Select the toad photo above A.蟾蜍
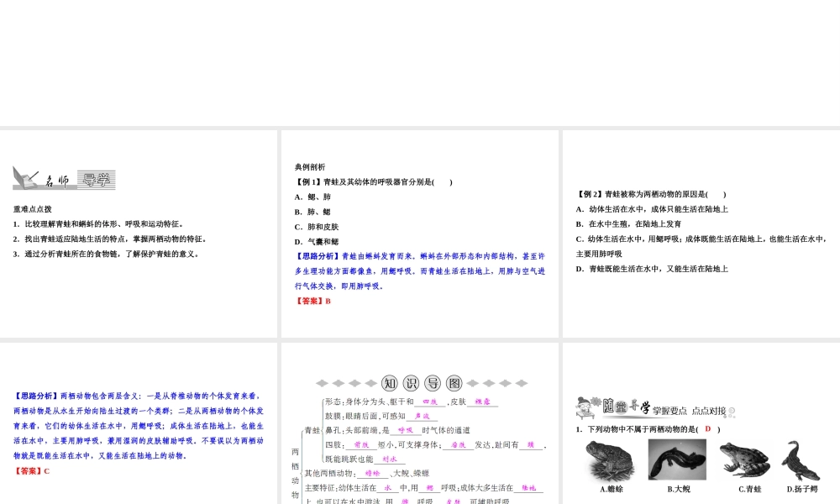The width and height of the screenshot is (840, 504). 610,460
